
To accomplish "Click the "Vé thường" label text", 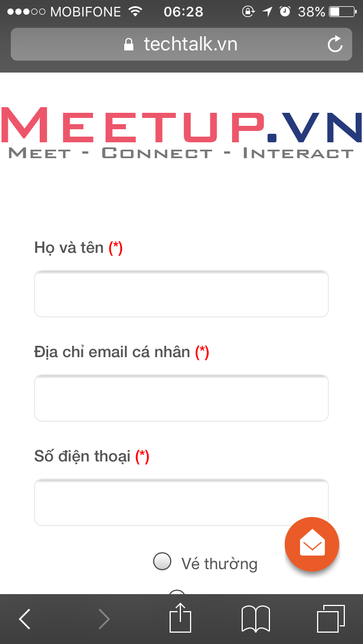I will click(x=219, y=563).
